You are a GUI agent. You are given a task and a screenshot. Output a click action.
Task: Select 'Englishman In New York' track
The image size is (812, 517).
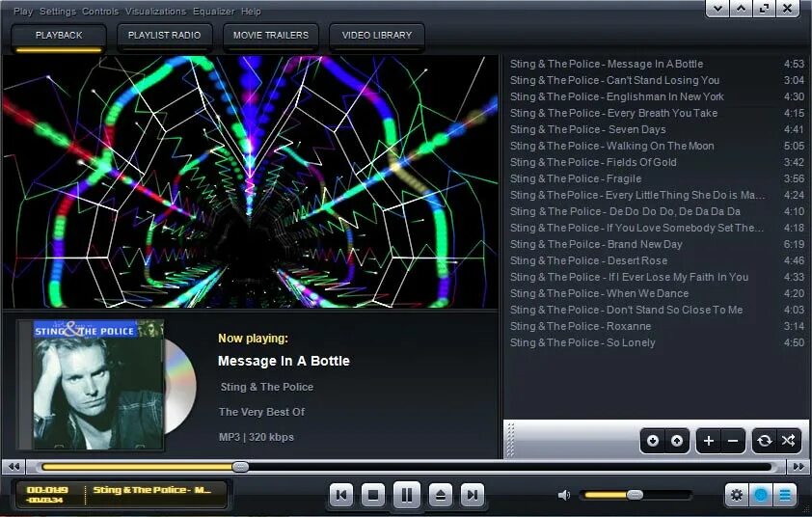(x=657, y=96)
